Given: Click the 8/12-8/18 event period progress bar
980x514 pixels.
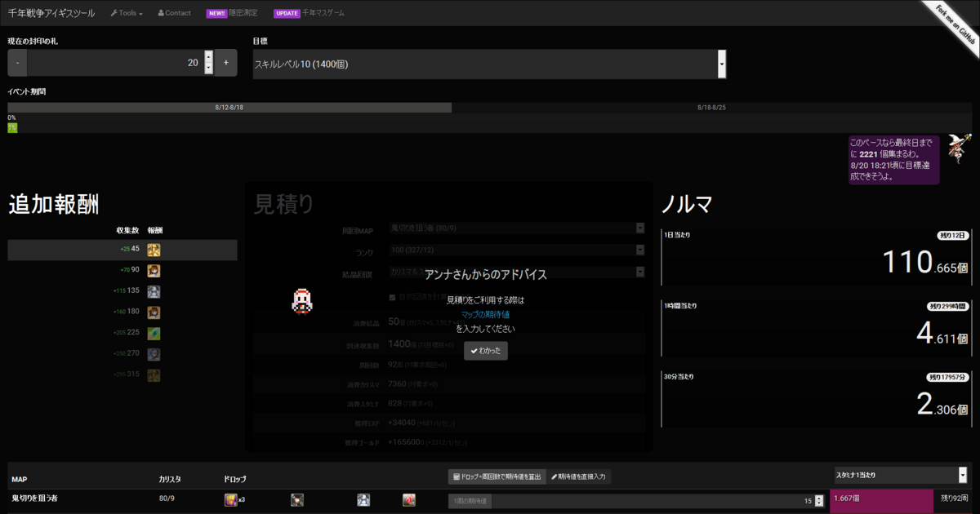Looking at the screenshot, I should click(x=229, y=108).
